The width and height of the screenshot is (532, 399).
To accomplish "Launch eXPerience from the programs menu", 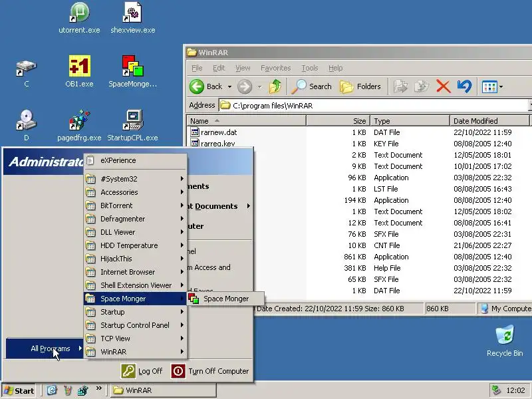I will [x=136, y=160].
